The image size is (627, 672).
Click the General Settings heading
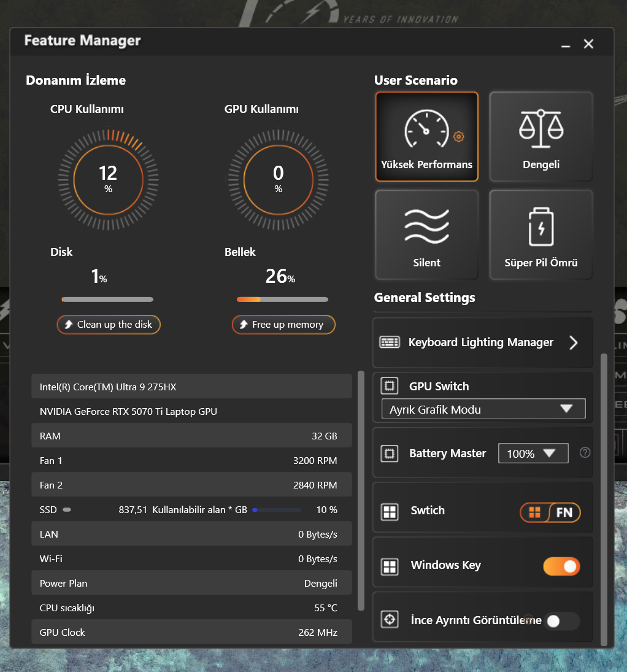coord(425,298)
